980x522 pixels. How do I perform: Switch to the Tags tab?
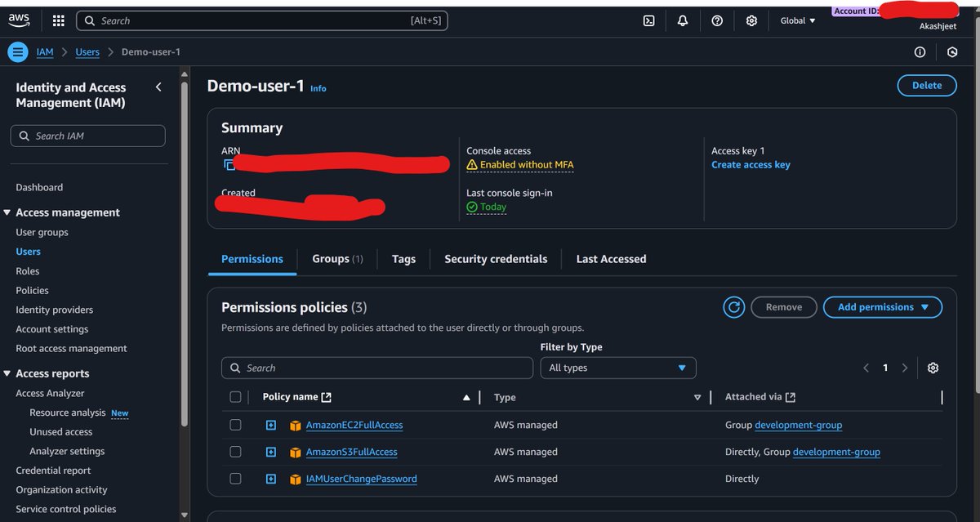pos(403,259)
